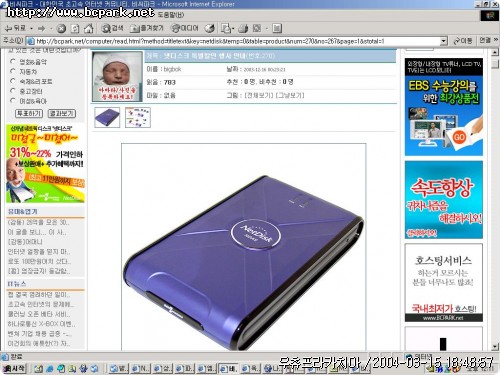Click the Forward arrow in the toolbar

click(x=42, y=29)
